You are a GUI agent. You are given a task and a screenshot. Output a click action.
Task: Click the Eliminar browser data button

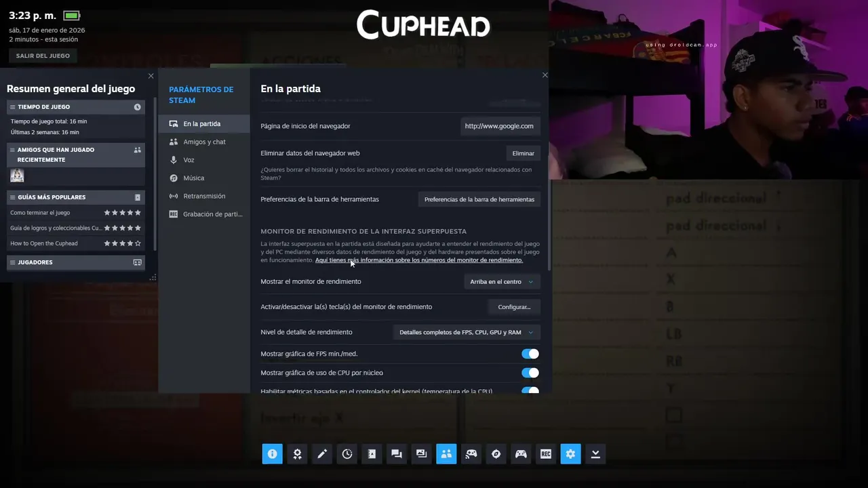tap(523, 154)
